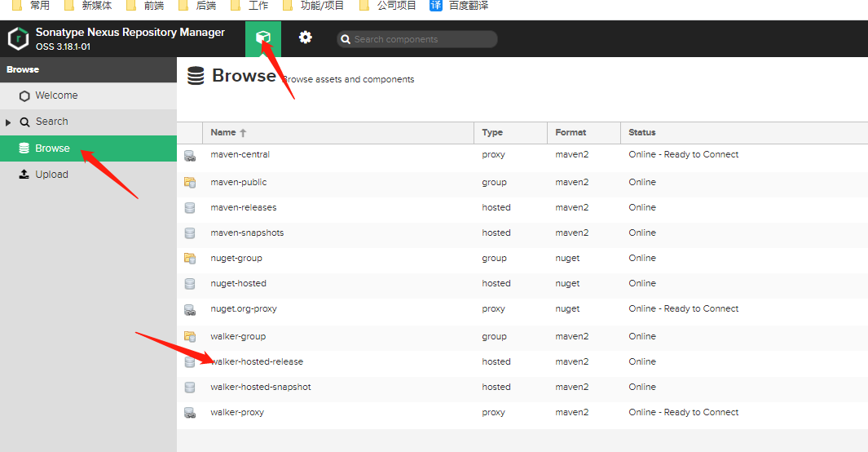The width and height of the screenshot is (868, 452).
Task: Select the Browse sidebar item
Action: [89, 148]
